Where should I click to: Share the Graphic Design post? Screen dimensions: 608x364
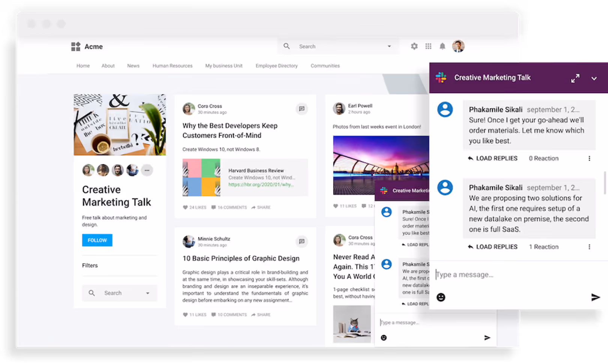(x=261, y=314)
